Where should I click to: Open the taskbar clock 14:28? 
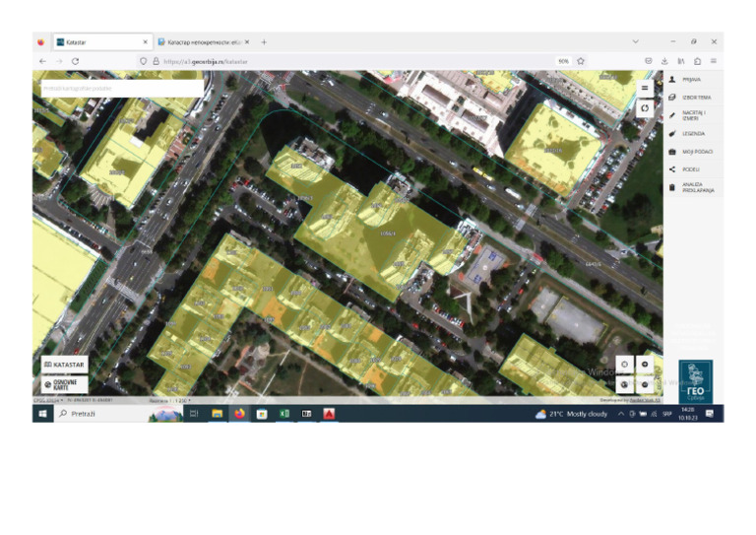click(x=687, y=414)
